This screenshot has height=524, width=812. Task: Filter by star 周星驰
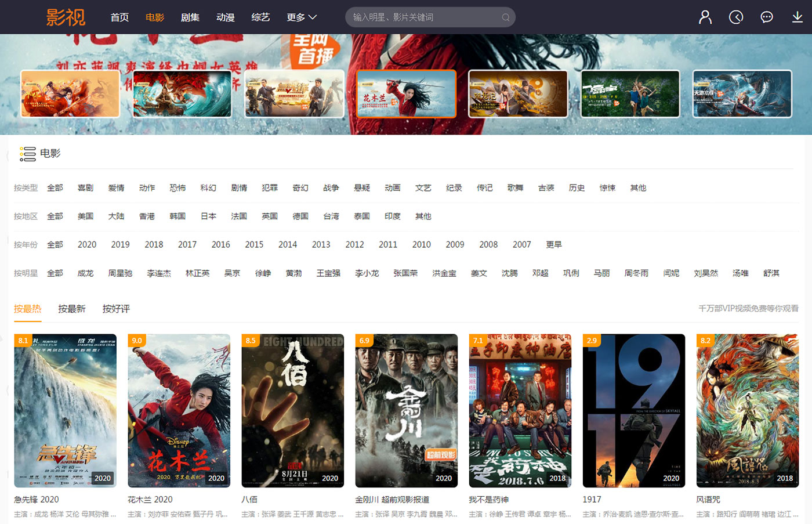120,273
